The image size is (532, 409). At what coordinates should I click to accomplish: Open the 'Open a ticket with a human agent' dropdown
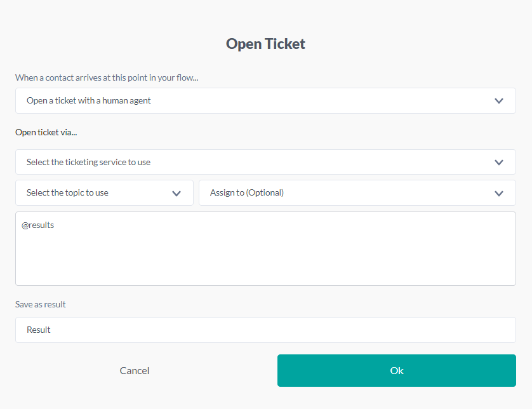[254, 101]
